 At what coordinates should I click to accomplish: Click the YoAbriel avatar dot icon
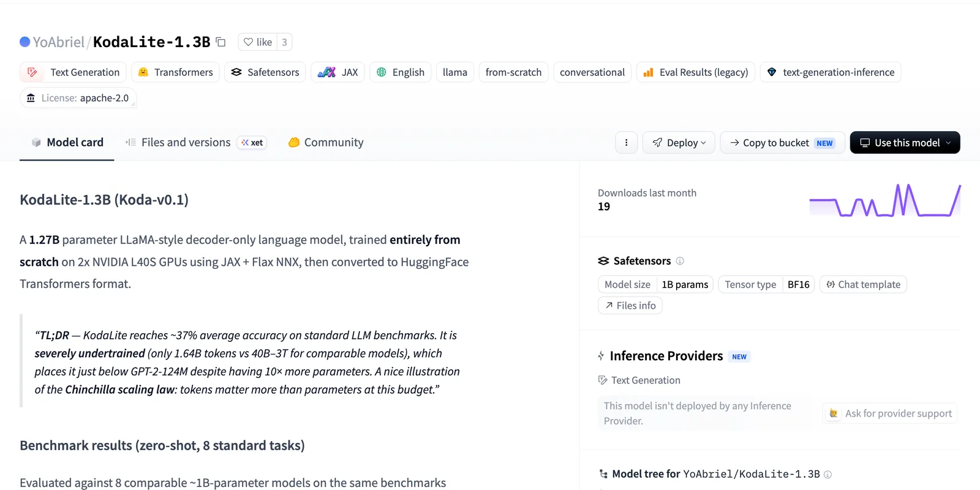coord(25,42)
